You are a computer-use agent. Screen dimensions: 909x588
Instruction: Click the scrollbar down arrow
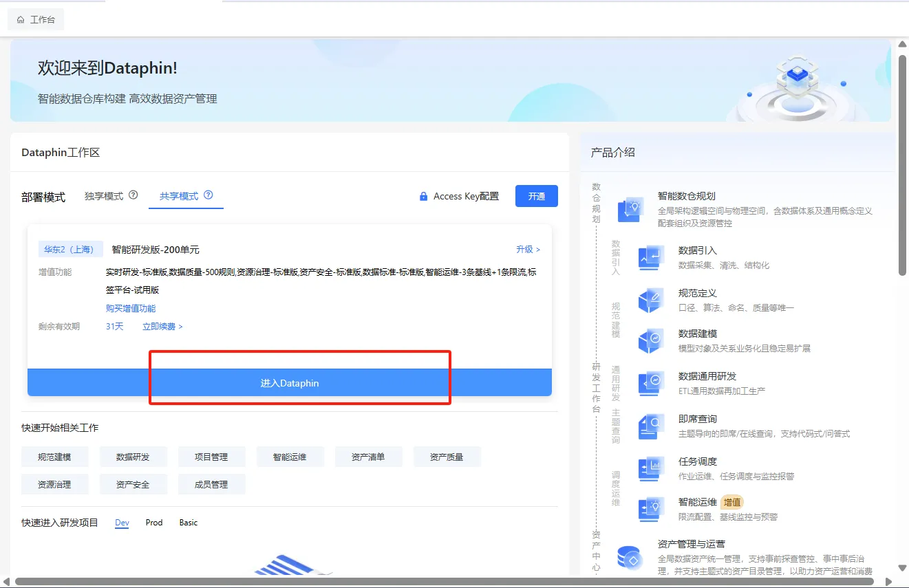coord(902,568)
